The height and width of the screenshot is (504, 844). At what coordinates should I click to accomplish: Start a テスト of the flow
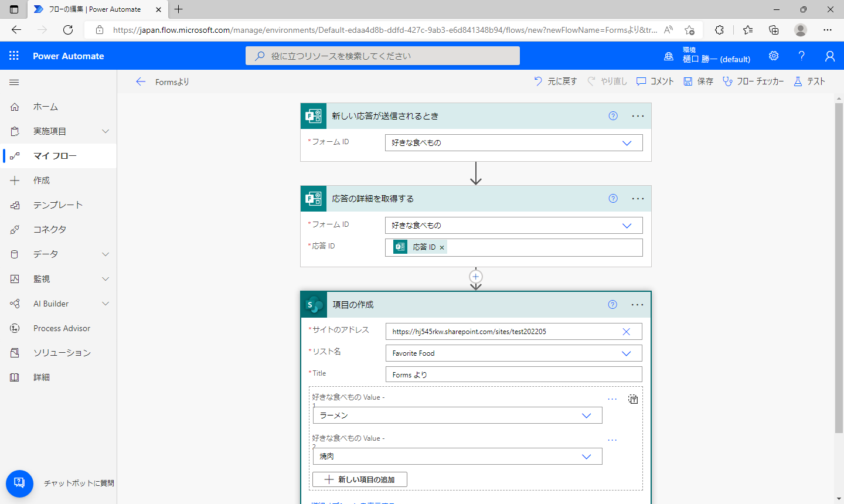809,81
